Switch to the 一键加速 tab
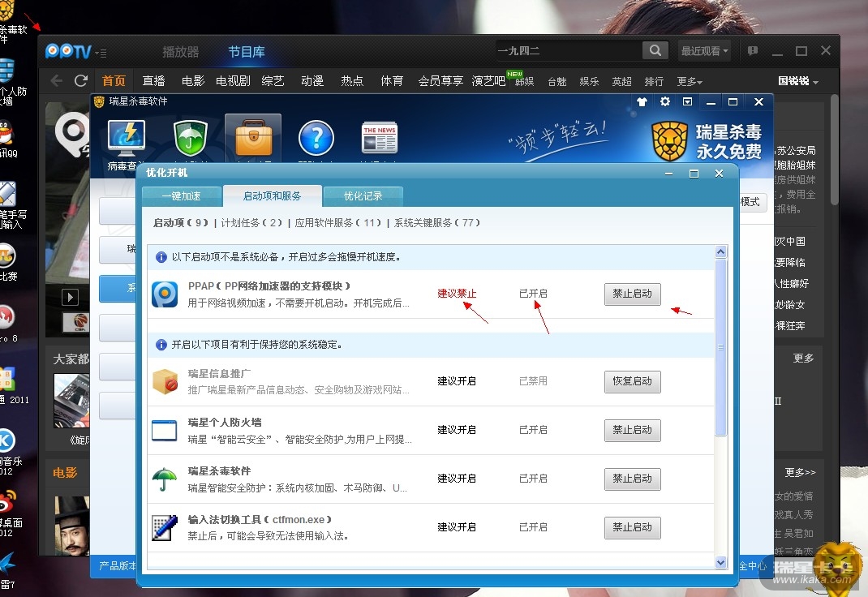Screen dimensions: 868x597 tap(182, 195)
